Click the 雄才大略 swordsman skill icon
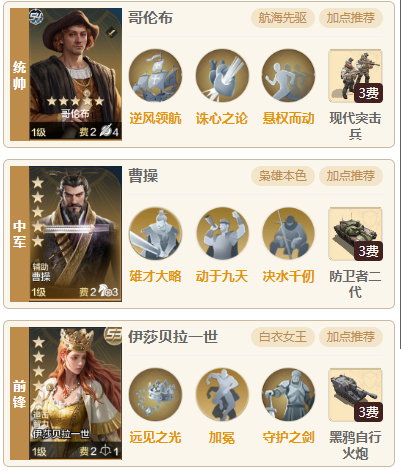401x474 pixels. tap(155, 233)
